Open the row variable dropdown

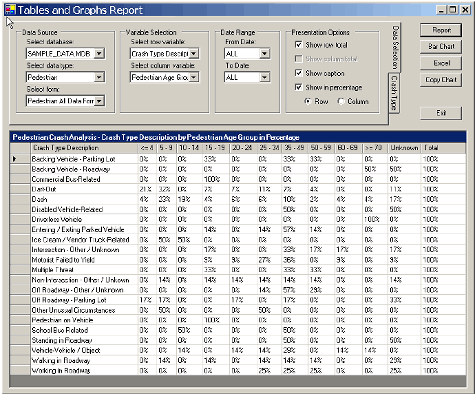click(194, 53)
